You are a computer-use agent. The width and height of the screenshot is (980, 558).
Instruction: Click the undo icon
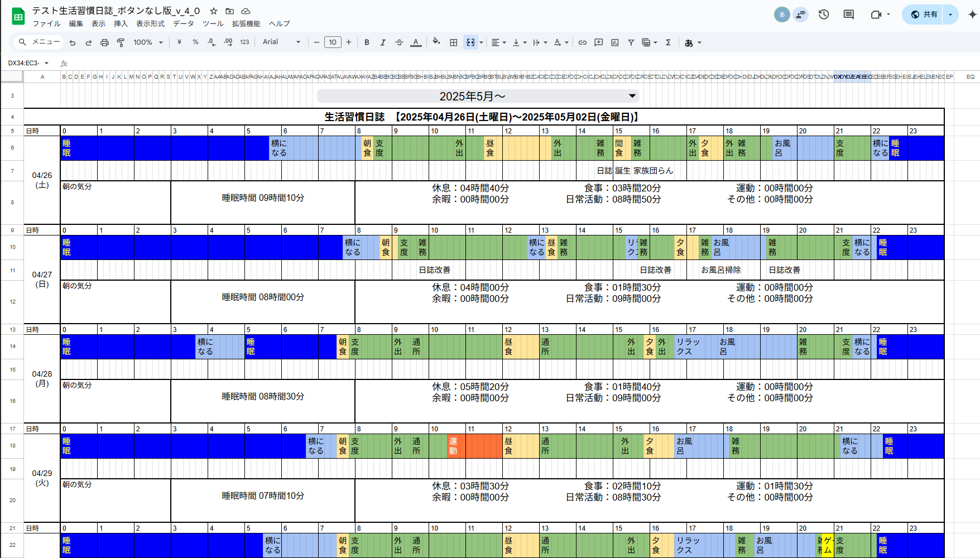(72, 42)
